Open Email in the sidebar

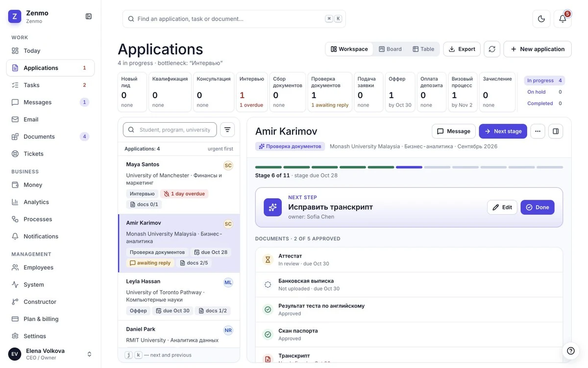[50, 119]
